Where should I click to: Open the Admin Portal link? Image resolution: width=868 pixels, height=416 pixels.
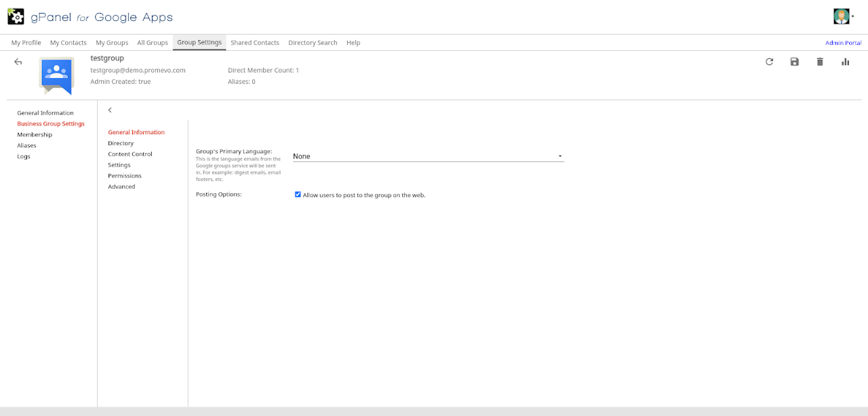pos(843,43)
